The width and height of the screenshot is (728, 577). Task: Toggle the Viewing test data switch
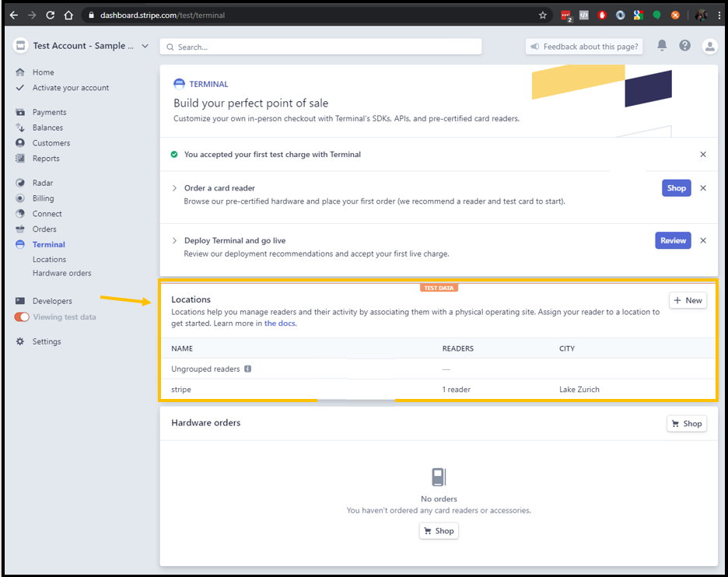coord(22,317)
